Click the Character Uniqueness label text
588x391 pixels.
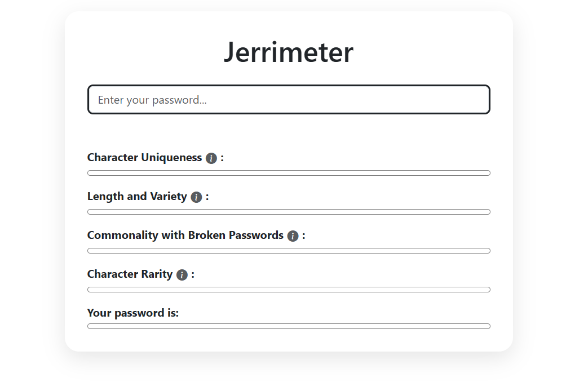pyautogui.click(x=144, y=158)
